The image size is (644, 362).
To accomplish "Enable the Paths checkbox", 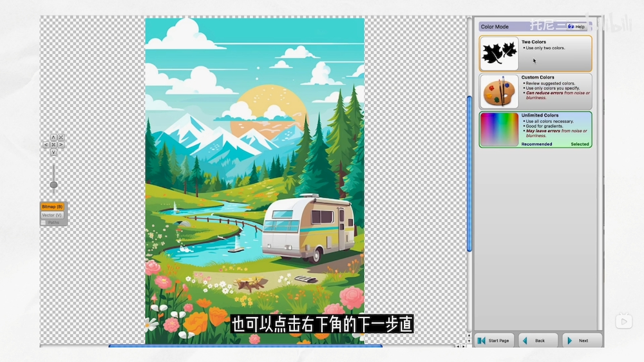I will tap(44, 223).
